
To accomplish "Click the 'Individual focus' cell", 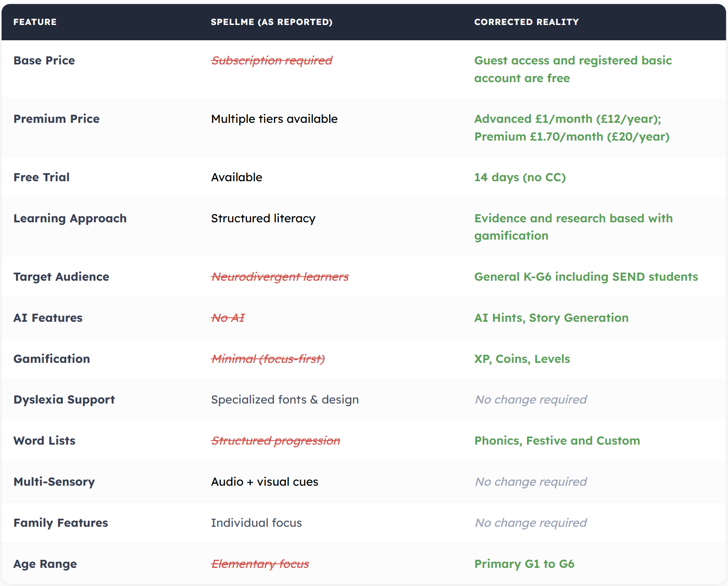I will (256, 523).
